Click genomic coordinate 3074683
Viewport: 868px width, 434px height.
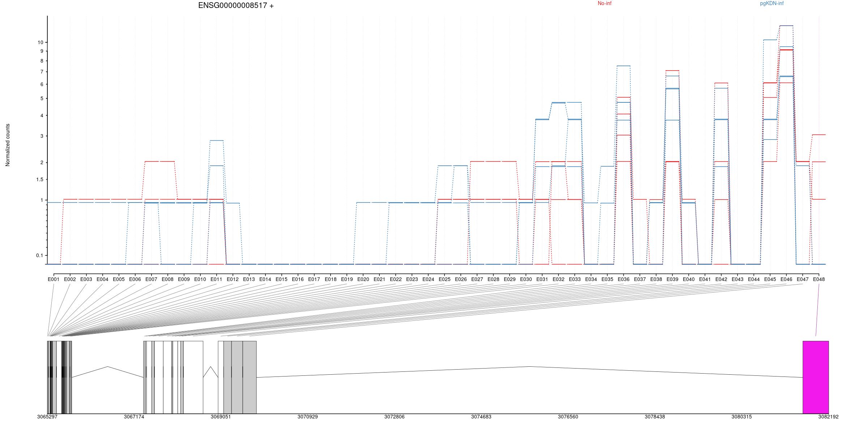[x=481, y=417]
